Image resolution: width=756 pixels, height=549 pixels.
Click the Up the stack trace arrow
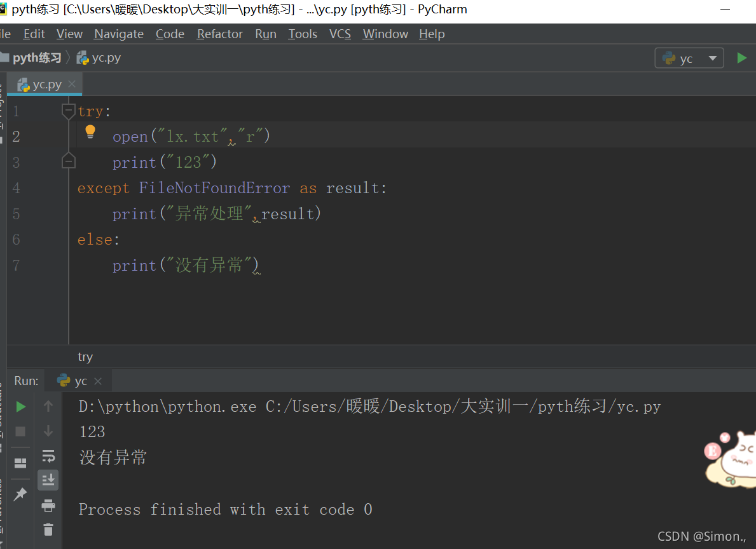48,406
